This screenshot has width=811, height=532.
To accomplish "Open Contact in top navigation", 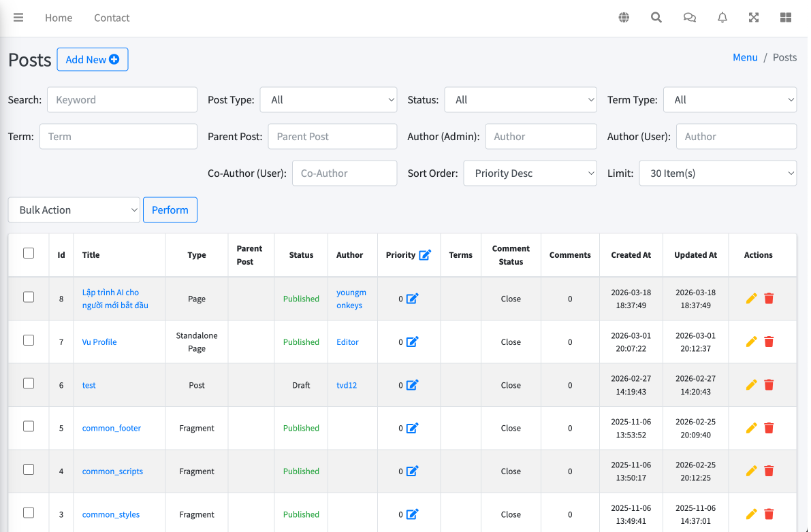I will pyautogui.click(x=112, y=18).
